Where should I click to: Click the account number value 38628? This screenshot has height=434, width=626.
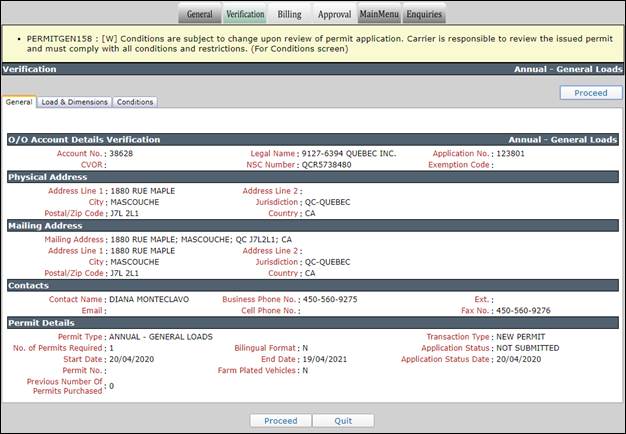coord(121,153)
